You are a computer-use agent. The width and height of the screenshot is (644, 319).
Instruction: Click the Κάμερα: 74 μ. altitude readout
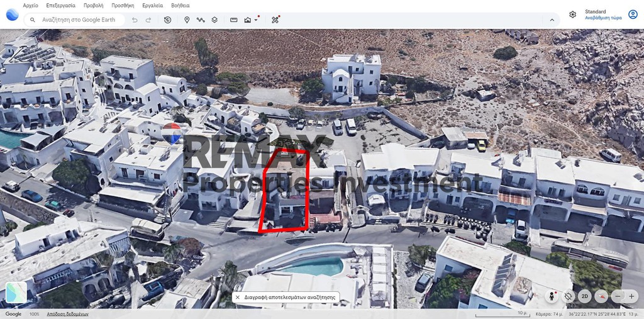[549, 314]
